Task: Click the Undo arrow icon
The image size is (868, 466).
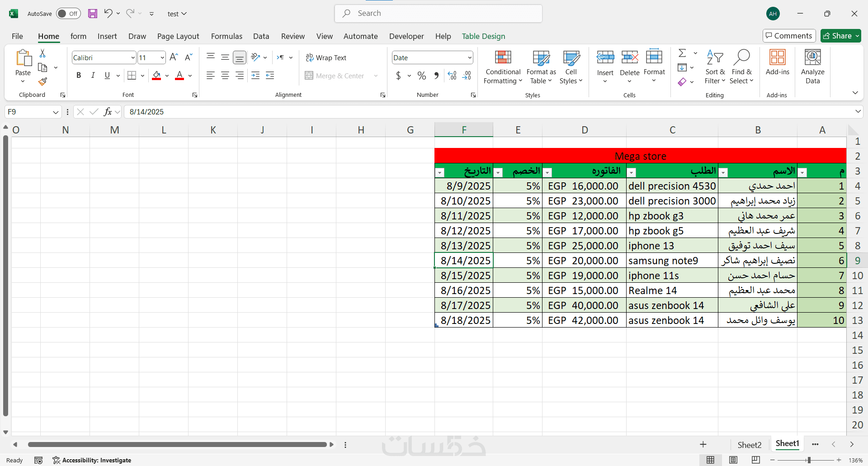Action: point(108,13)
